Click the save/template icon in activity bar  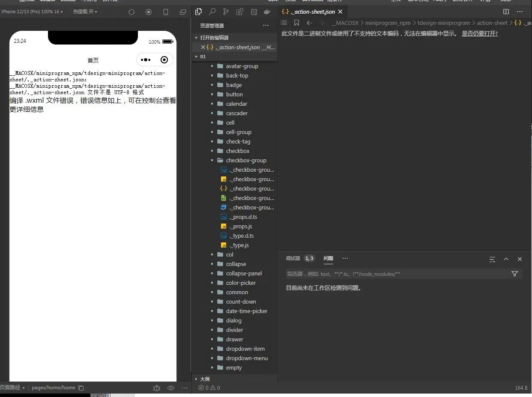pyautogui.click(x=254, y=12)
